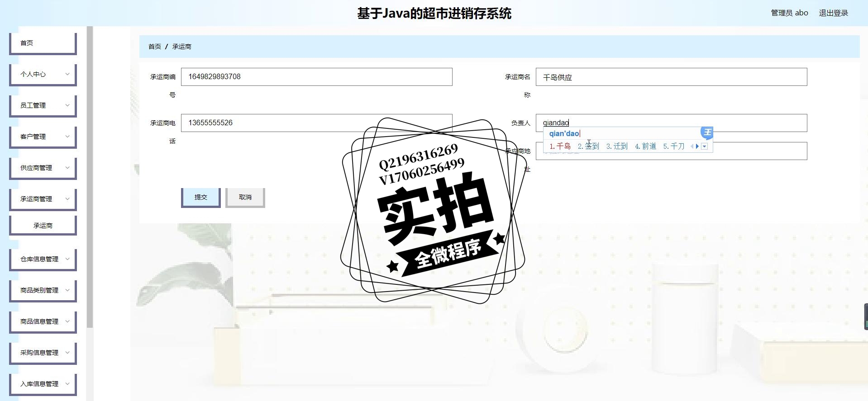Image resolution: width=868 pixels, height=401 pixels.
Task: Click IME next candidates page arrow
Action: [x=697, y=146]
